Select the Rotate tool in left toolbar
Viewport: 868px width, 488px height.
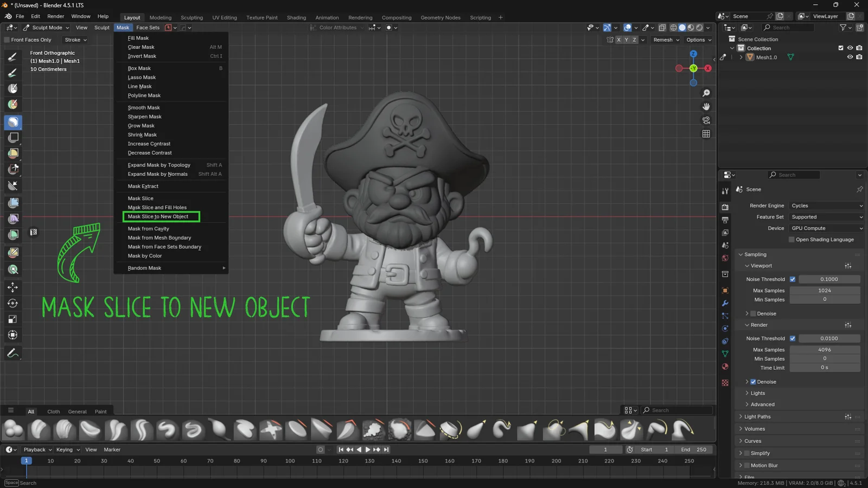(13, 304)
